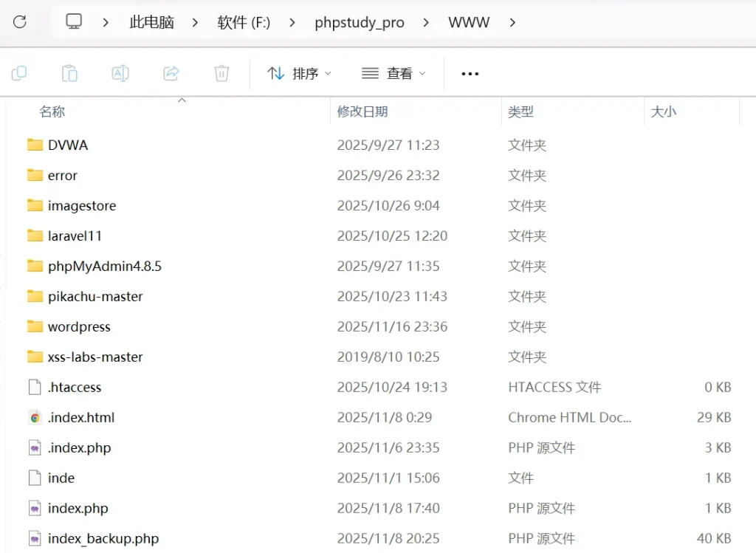This screenshot has width=756, height=553.
Task: Select the index_backup.php file
Action: point(103,538)
